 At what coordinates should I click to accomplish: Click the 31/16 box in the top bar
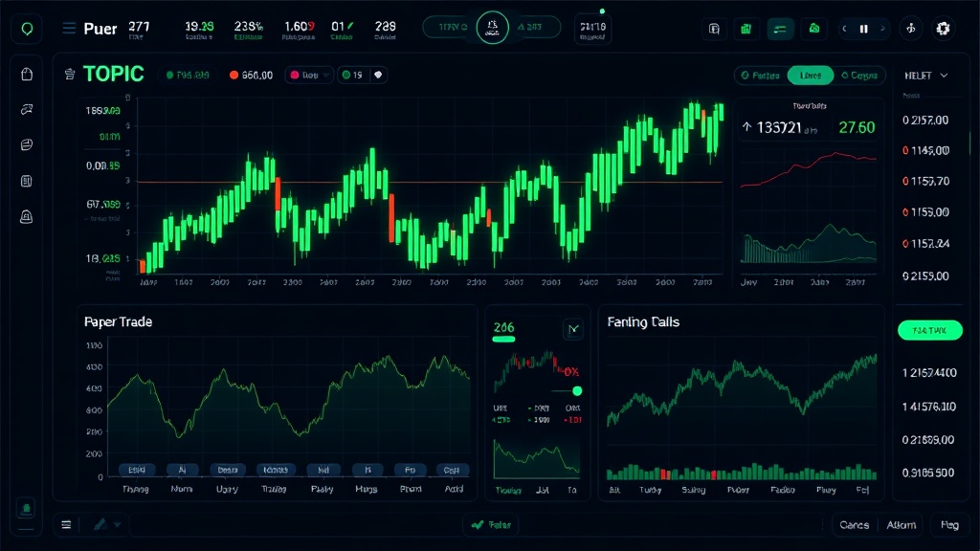592,30
